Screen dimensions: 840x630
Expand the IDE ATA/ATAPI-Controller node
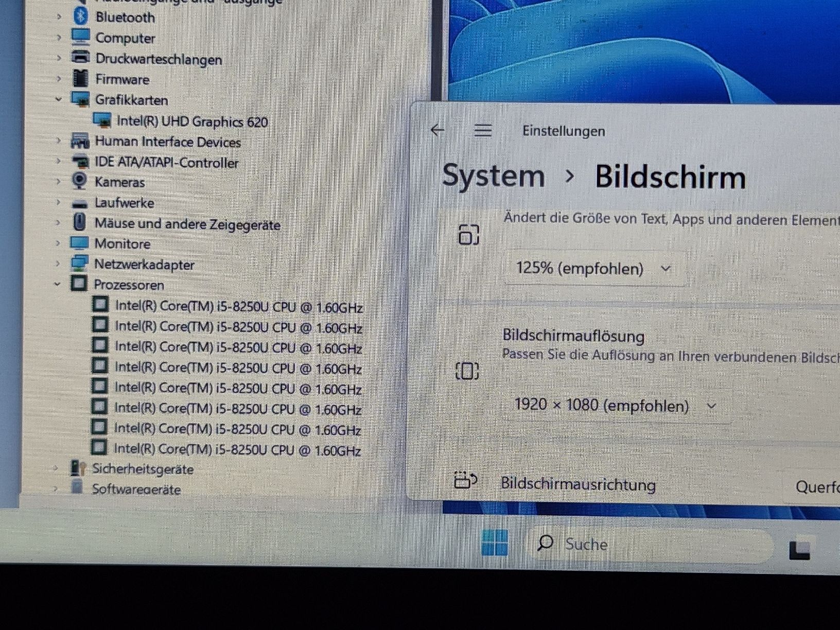coord(58,161)
